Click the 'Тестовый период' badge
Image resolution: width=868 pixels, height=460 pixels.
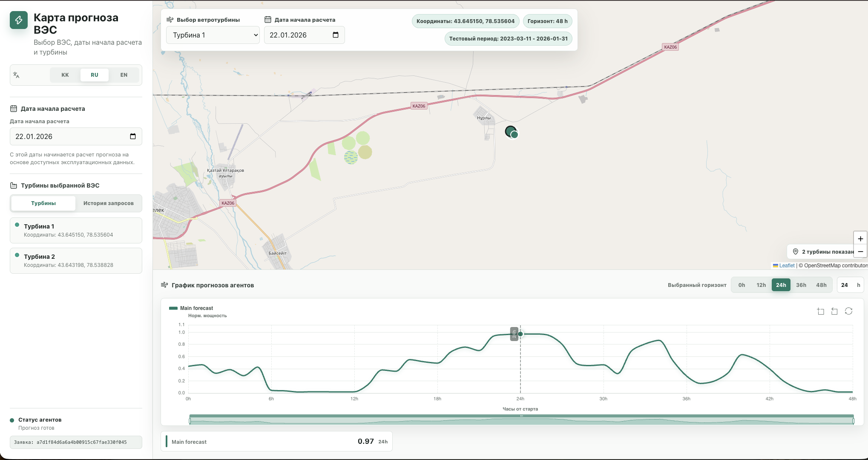[508, 38]
